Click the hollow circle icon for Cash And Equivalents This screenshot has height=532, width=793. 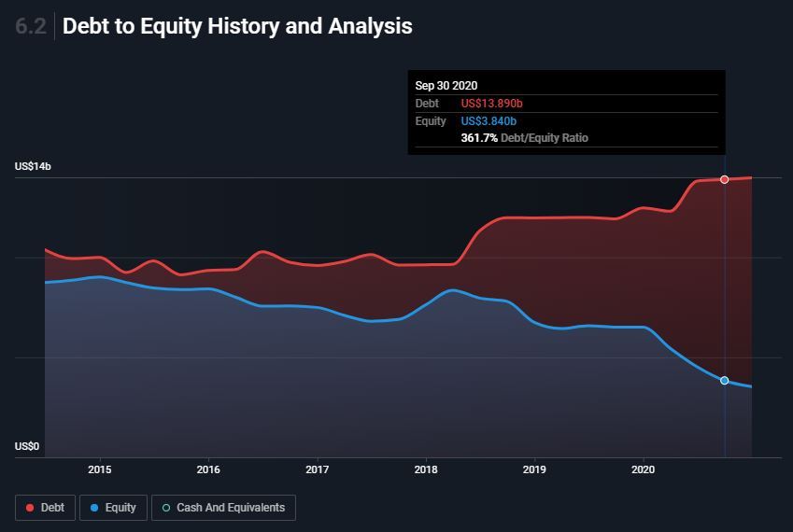(x=166, y=508)
